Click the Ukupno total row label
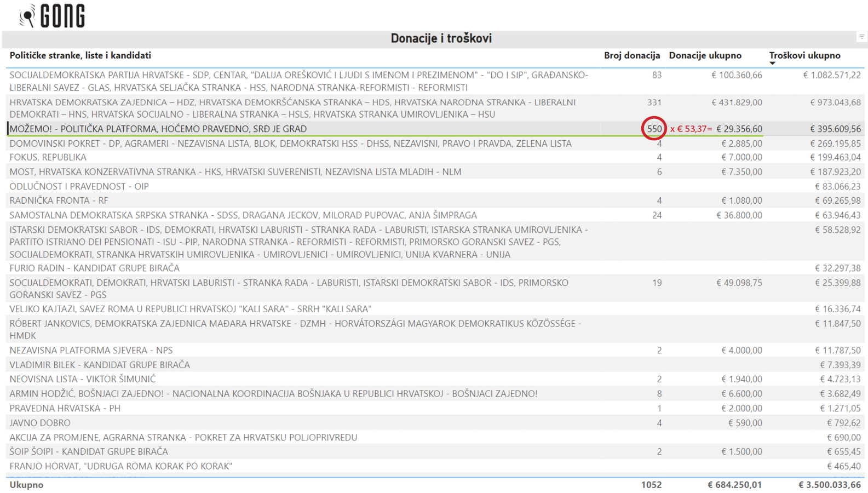This screenshot has height=493, width=868. coord(26,485)
